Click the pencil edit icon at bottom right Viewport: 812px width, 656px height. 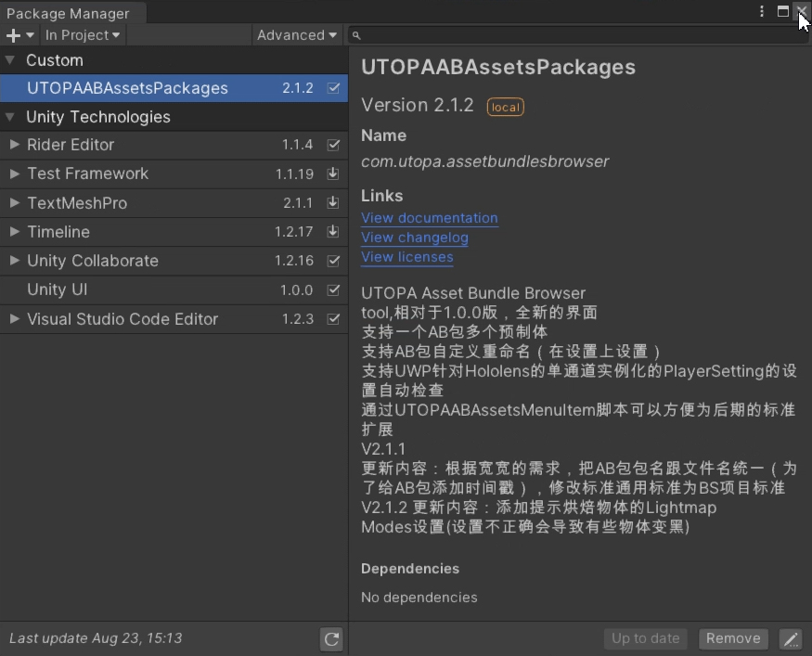pos(791,638)
